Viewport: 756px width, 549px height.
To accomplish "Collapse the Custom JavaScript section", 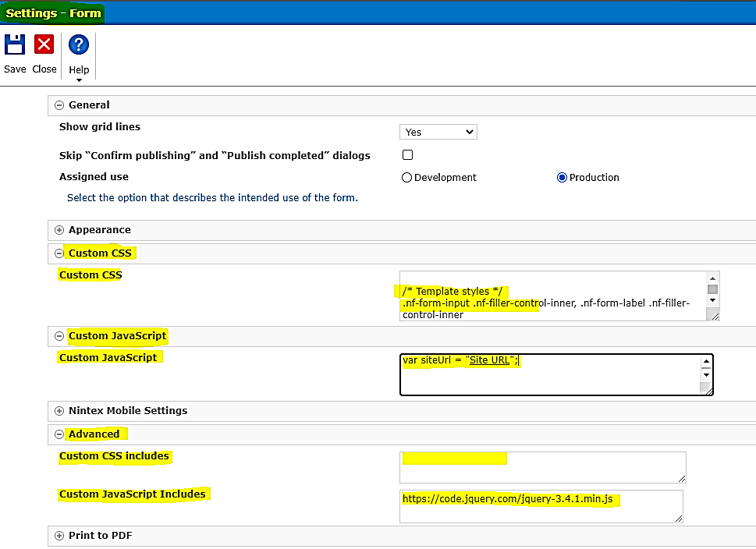I will coord(59,335).
